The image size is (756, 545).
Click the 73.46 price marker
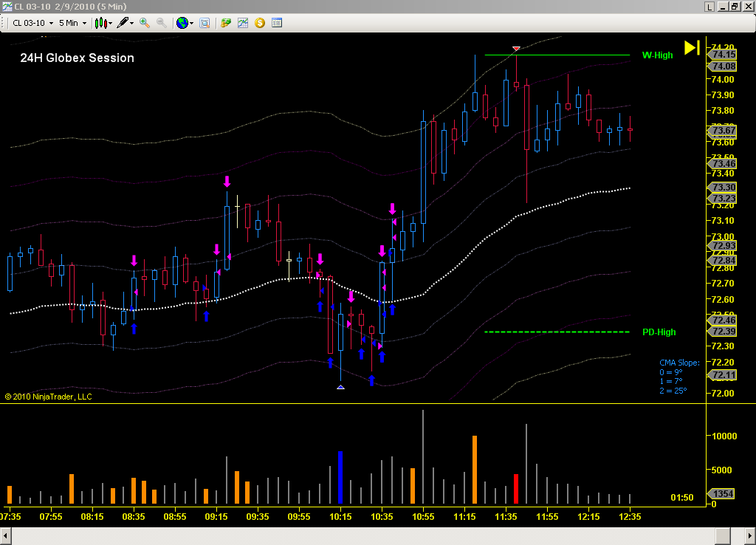pos(723,163)
